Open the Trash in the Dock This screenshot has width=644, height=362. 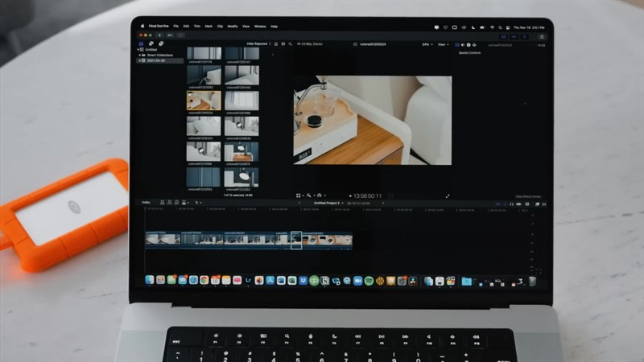click(532, 281)
